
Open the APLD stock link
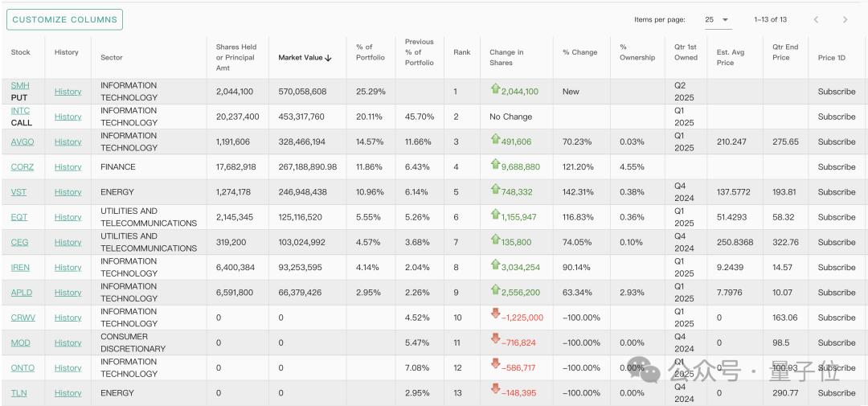(20, 293)
